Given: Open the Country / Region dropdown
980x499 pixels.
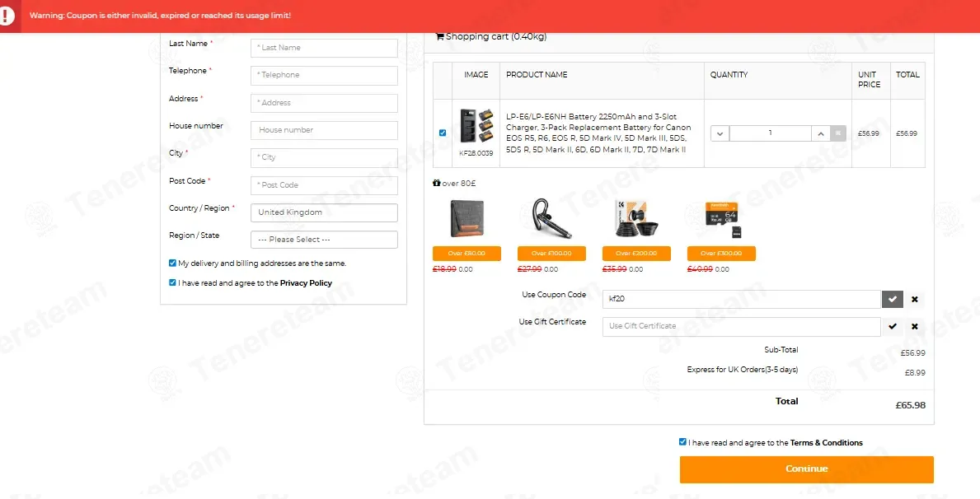Looking at the screenshot, I should (324, 212).
